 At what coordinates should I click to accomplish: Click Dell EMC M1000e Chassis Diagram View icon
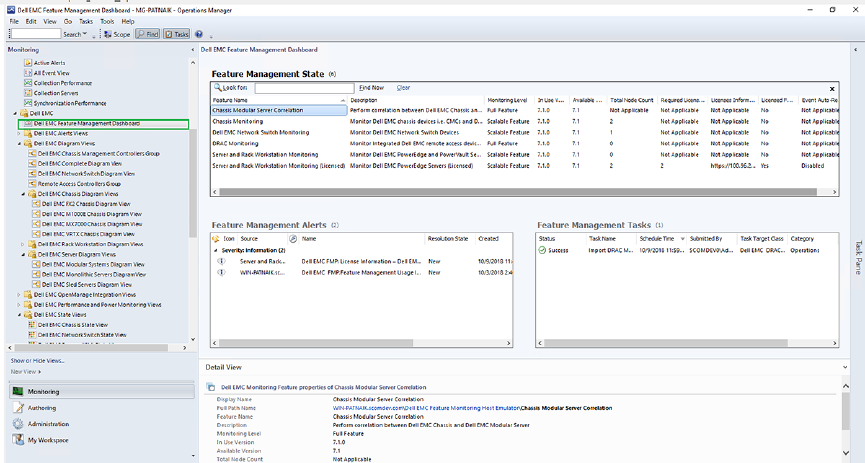(x=36, y=214)
